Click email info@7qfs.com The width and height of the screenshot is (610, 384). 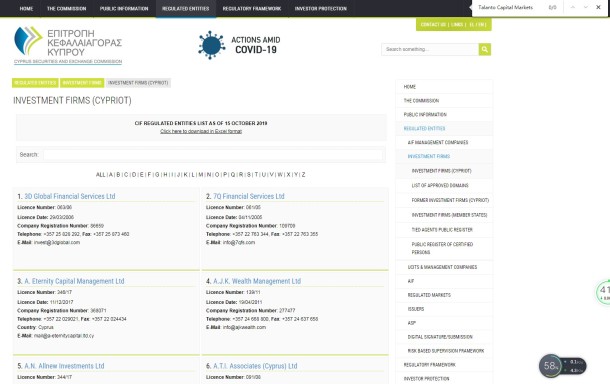(239, 242)
